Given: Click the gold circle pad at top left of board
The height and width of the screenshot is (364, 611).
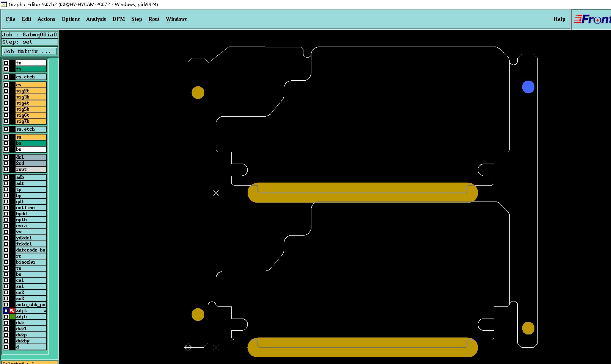Looking at the screenshot, I should 198,92.
